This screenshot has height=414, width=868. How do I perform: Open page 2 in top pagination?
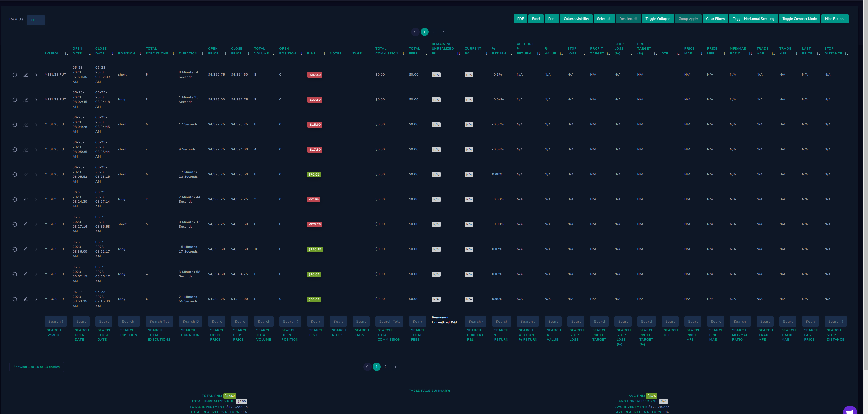tap(433, 32)
